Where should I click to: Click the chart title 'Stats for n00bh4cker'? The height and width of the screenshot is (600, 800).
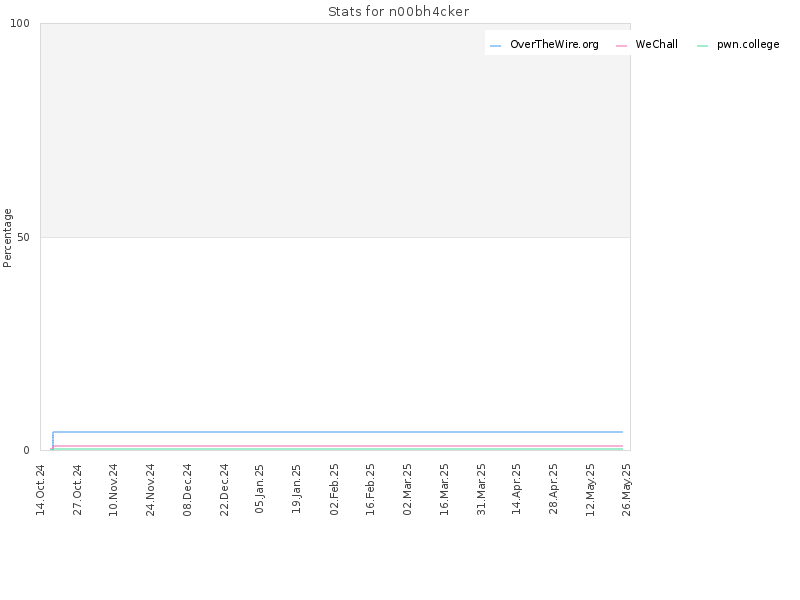point(398,12)
